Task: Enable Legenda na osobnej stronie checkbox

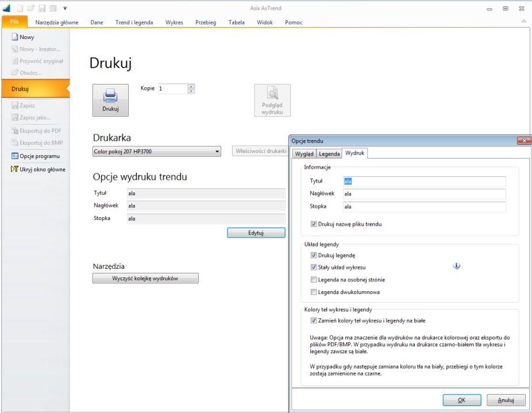Action: [314, 280]
